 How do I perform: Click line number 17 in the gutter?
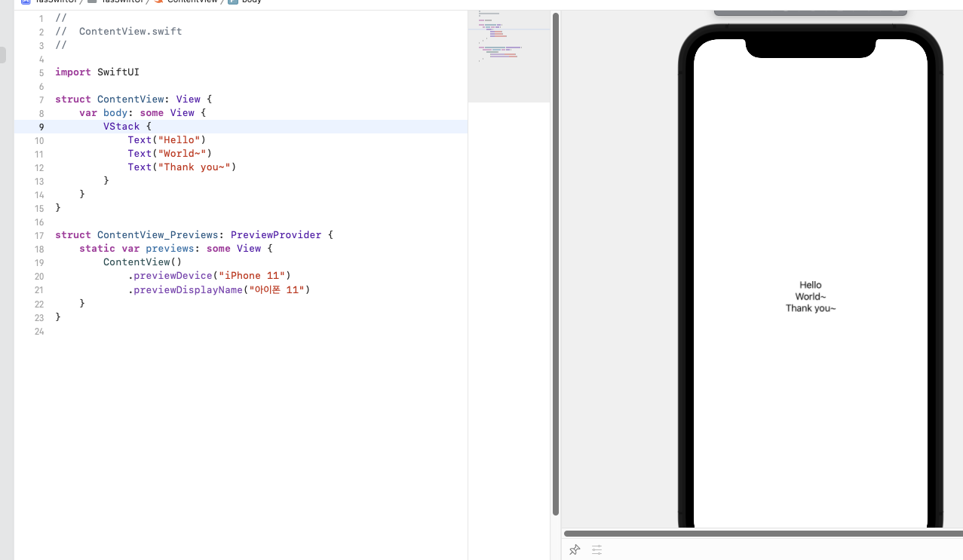[39, 235]
